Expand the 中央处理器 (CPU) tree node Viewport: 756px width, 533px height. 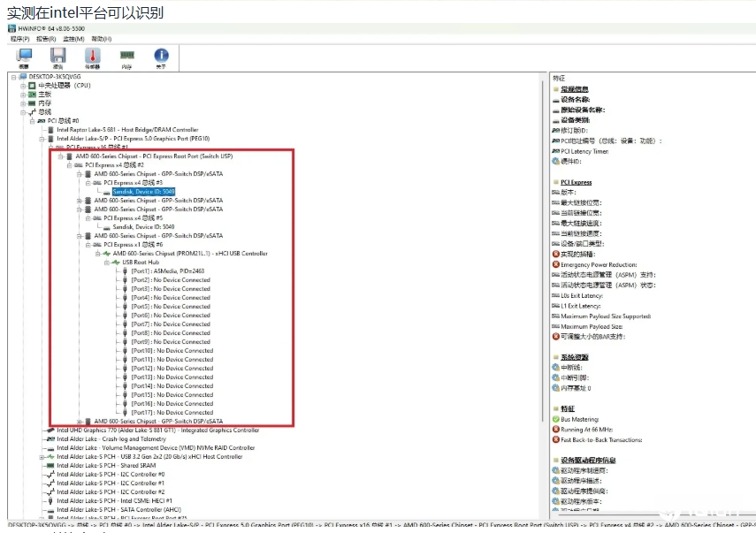(x=23, y=86)
